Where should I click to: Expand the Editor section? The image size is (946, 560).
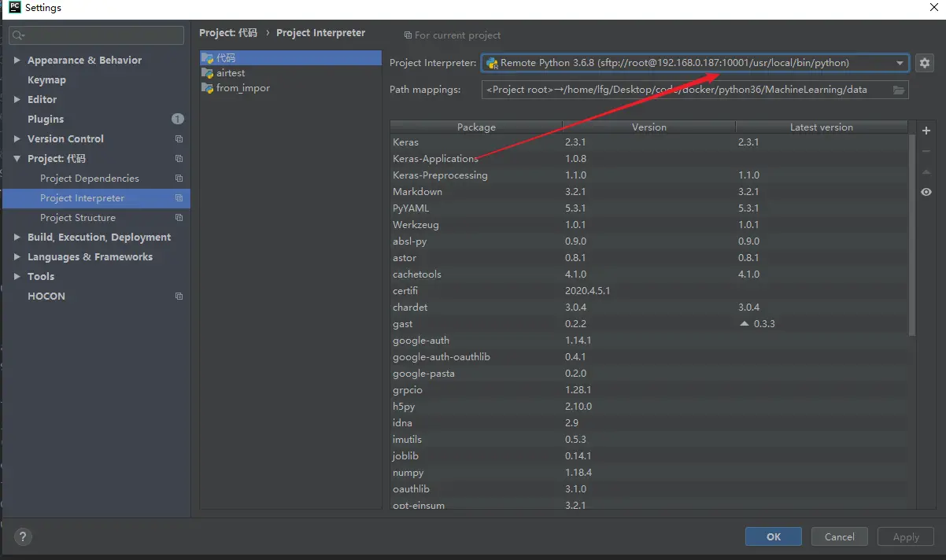pyautogui.click(x=17, y=100)
